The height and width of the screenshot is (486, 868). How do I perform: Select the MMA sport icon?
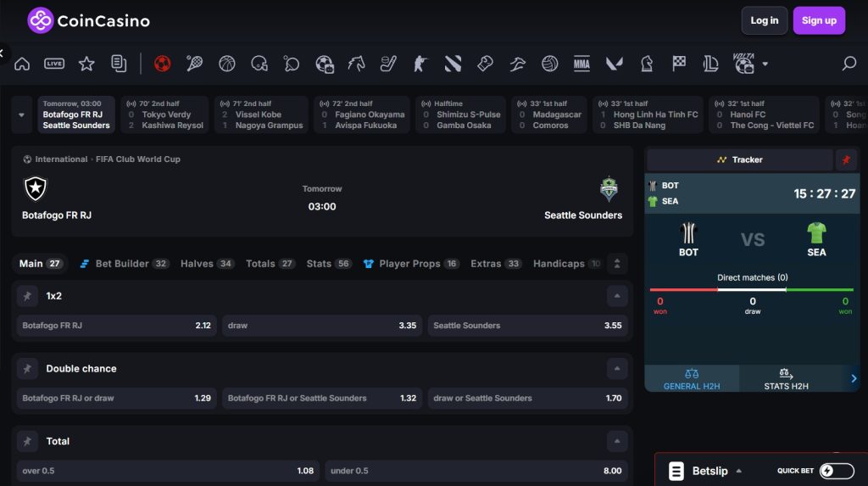[581, 64]
